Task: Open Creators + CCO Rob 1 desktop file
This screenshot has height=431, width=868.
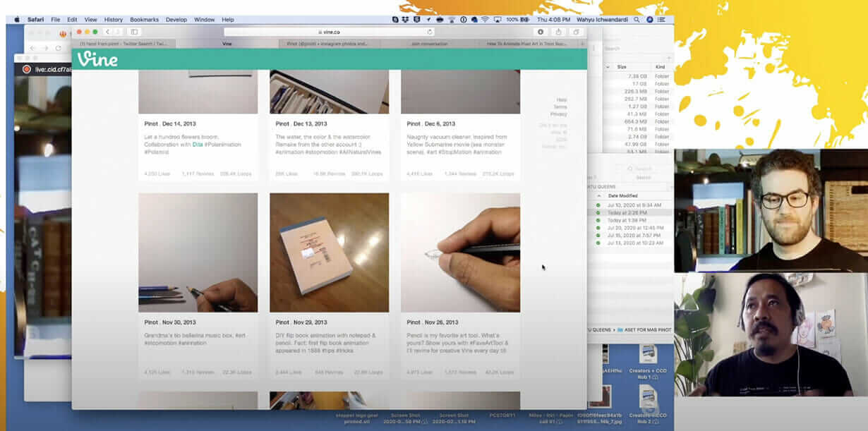Action: click(648, 360)
